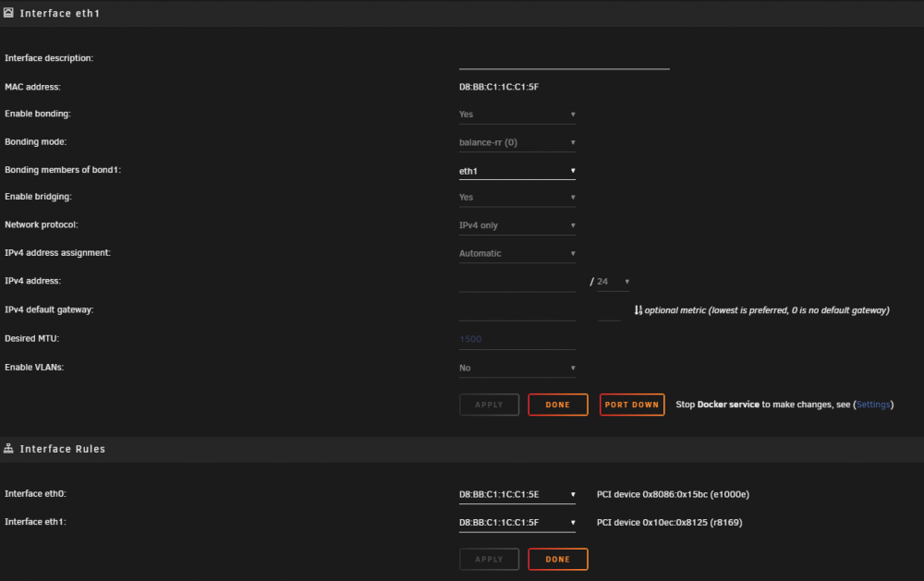Open Interface eth1 MAC address dropdown
The width and height of the screenshot is (924, 581).
(x=517, y=523)
